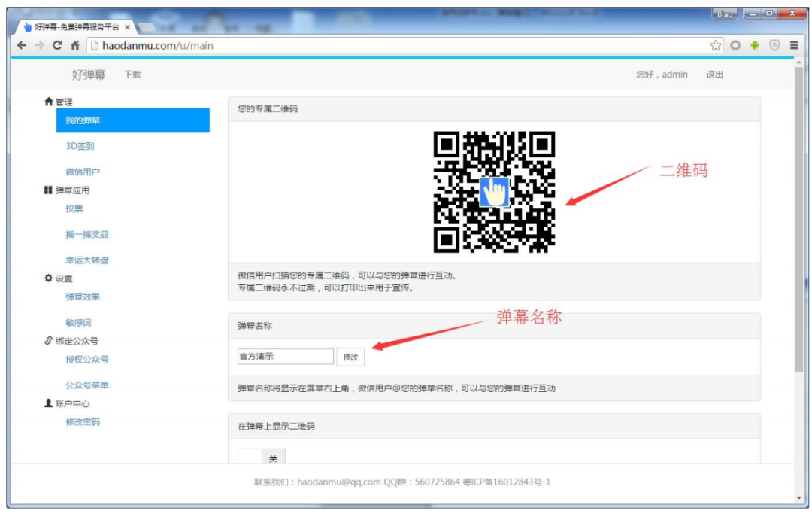Open 幸运大转盘 in the sidebar
The width and height of the screenshot is (812, 514).
click(x=87, y=260)
